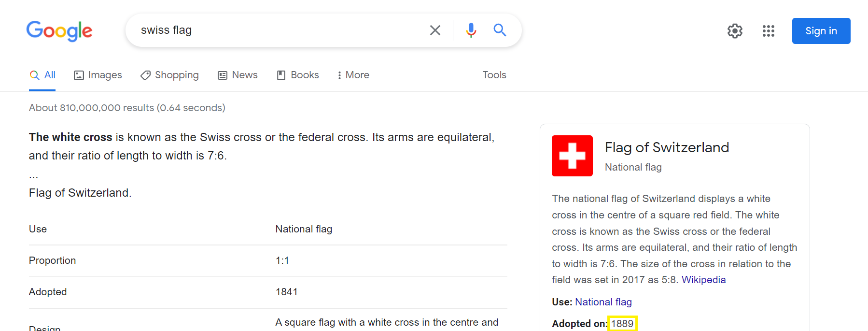Switch to the News tab
Viewport: 868px width, 331px height.
(x=238, y=75)
